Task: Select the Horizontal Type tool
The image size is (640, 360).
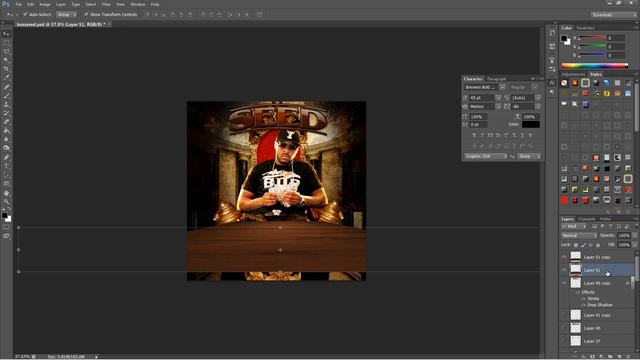Action: [x=7, y=166]
